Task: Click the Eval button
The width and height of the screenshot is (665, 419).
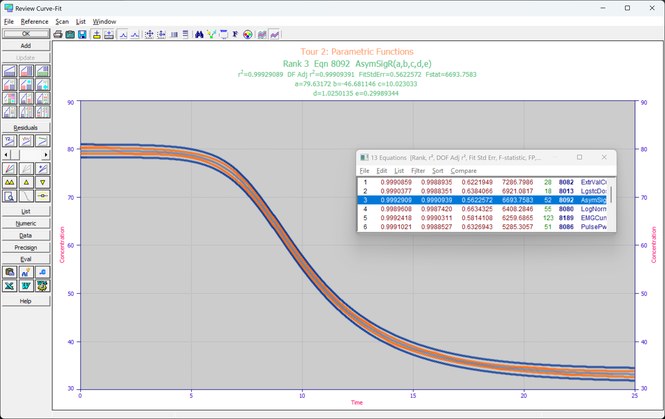Action: pos(26,259)
